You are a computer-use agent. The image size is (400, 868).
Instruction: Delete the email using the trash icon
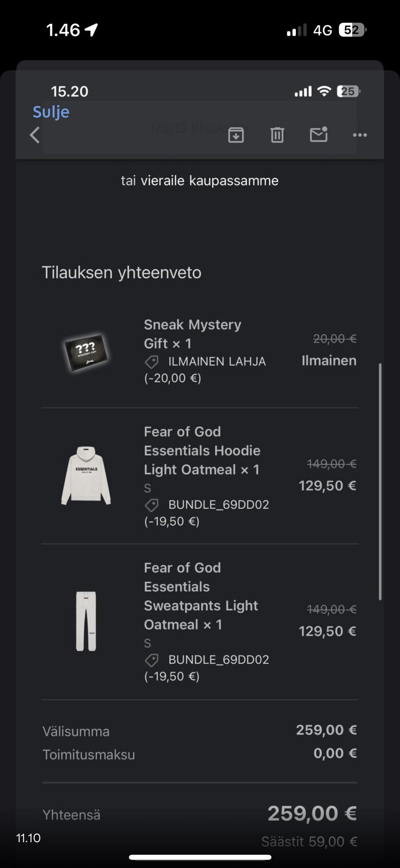coord(277,135)
